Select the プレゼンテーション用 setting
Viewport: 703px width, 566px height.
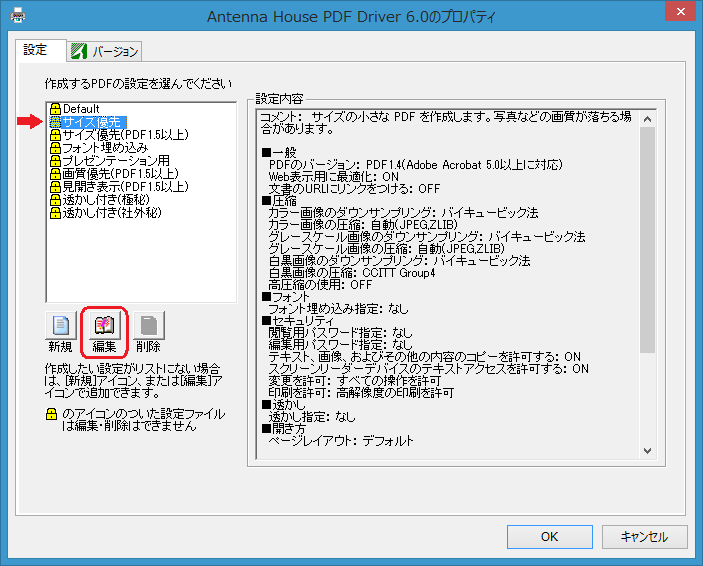pyautogui.click(x=116, y=161)
